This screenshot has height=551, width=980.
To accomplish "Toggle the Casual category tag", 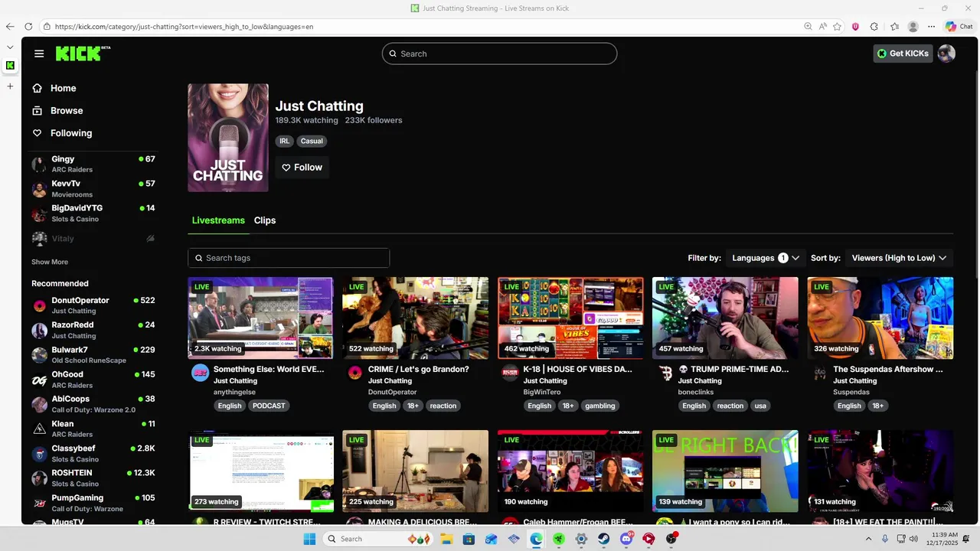I will [x=312, y=141].
